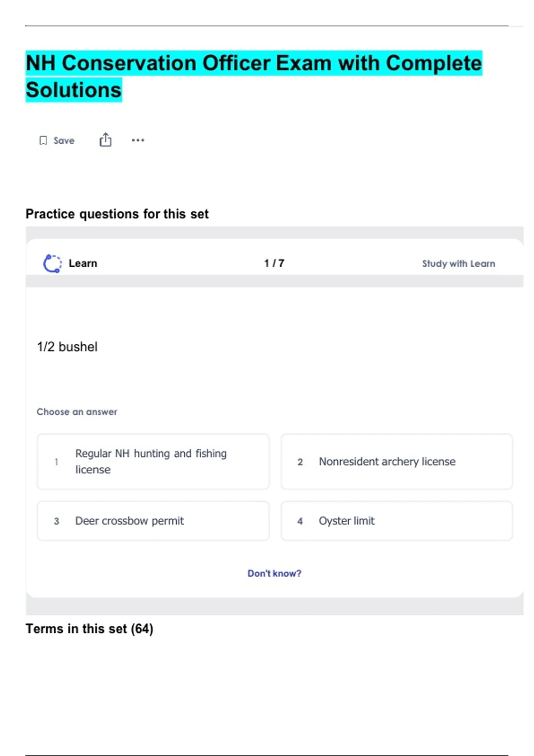This screenshot has height=756, width=534.
Task: Click the "1 / 7" question progress counter
Action: (x=274, y=263)
